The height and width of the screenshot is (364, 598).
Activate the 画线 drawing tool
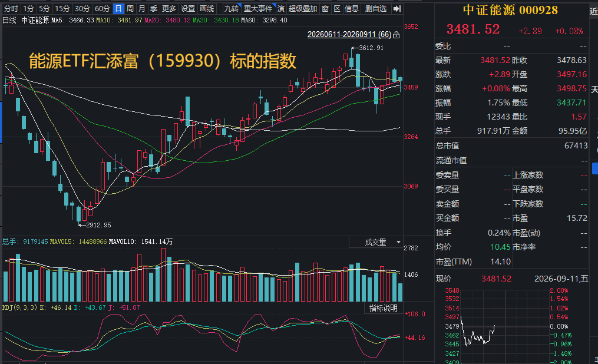tap(207, 8)
